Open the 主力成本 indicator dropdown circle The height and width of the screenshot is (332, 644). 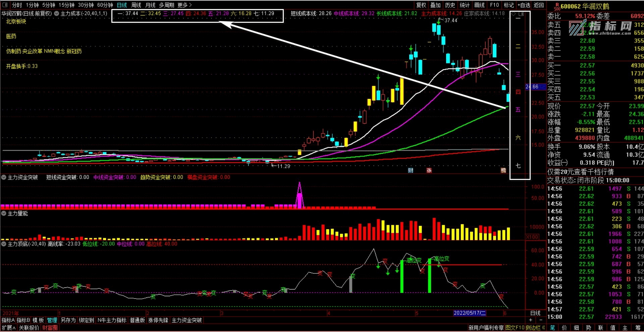tap(57, 14)
